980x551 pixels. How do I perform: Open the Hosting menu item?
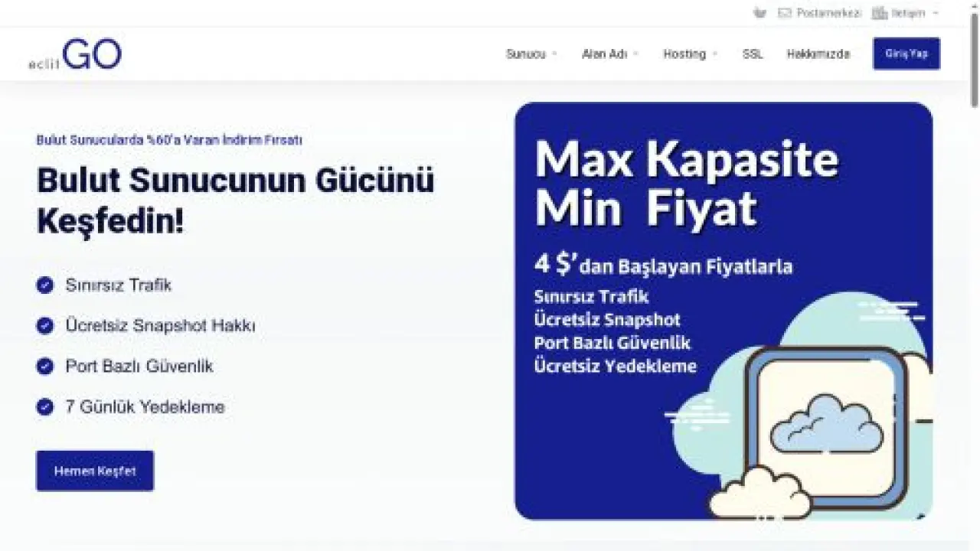tap(684, 54)
